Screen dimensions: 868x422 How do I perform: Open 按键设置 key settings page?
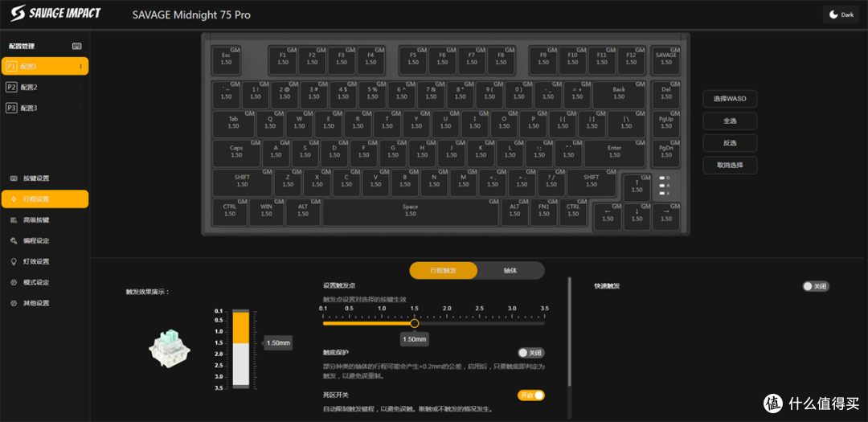tap(44, 178)
